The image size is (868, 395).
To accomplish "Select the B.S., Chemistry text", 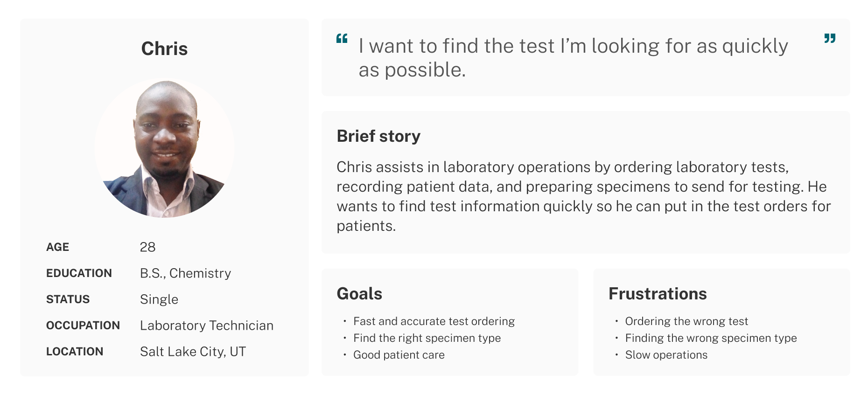I will coord(185,273).
